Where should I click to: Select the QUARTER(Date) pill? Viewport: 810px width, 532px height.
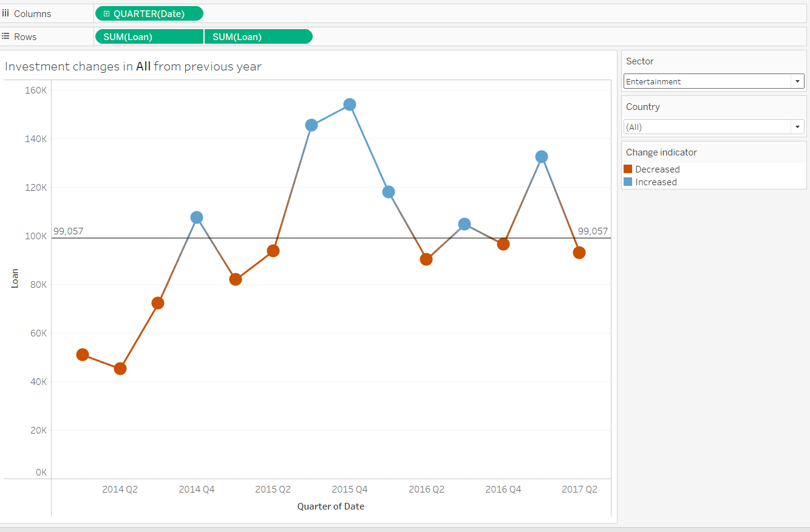point(149,13)
